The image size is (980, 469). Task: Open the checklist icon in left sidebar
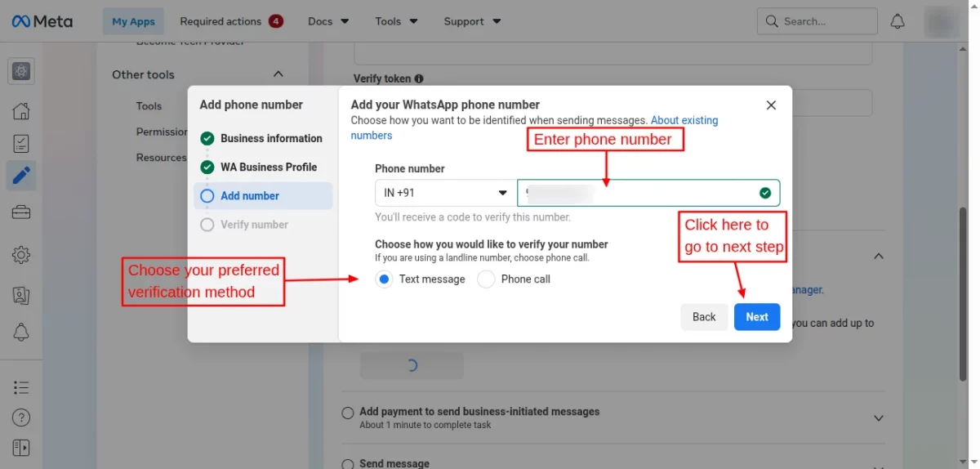click(x=21, y=144)
